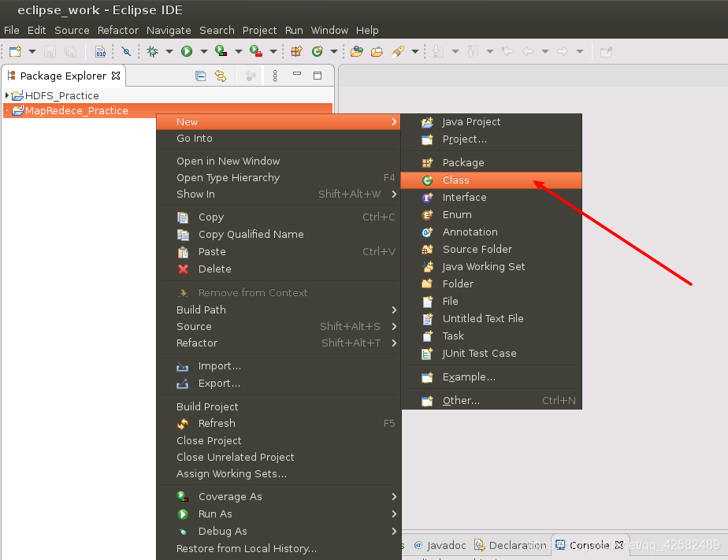The width and height of the screenshot is (728, 560).
Task: Click the binary 010 toolbar icon
Action: pyautogui.click(x=100, y=51)
